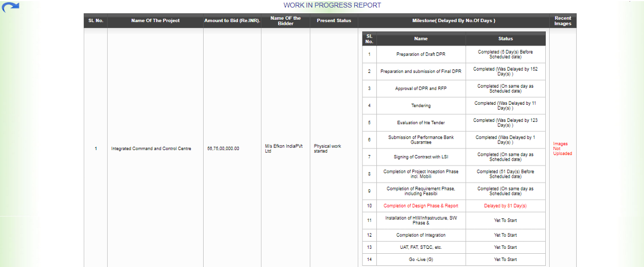Click the Tendering milestone row name
Screen dimensions: 644x267
(x=421, y=105)
